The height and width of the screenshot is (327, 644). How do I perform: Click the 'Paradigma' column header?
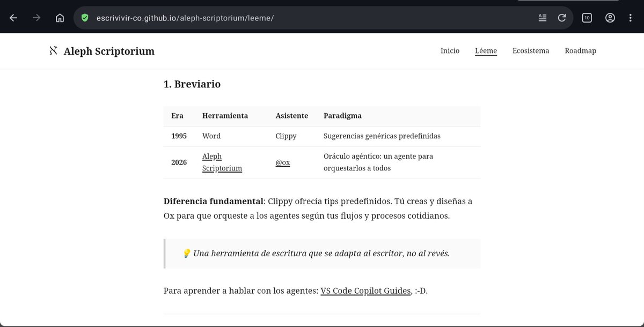pyautogui.click(x=342, y=116)
